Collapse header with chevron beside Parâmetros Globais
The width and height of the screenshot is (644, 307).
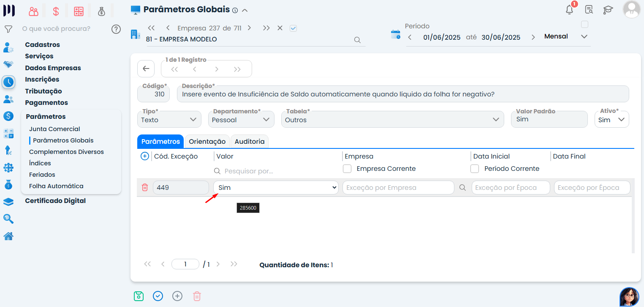[245, 10]
